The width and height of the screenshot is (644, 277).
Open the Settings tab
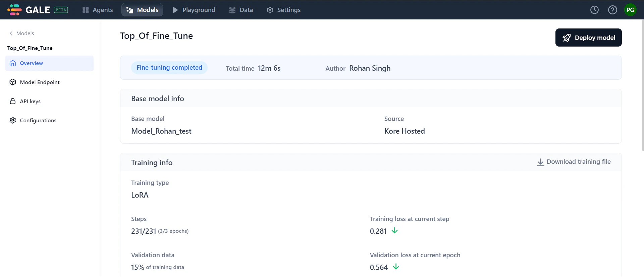point(283,10)
